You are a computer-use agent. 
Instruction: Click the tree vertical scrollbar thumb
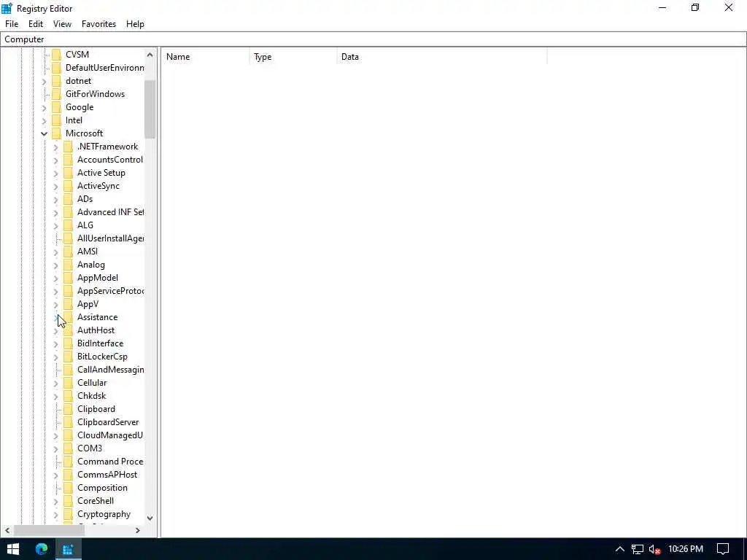coord(150,109)
